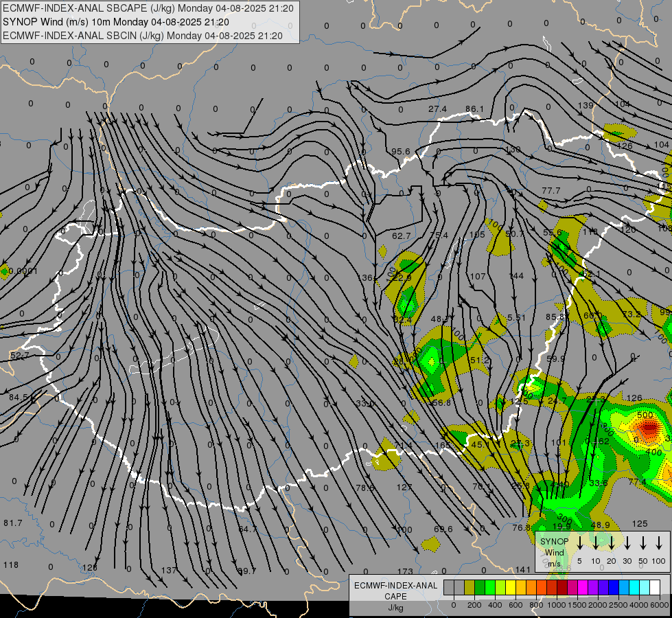
Task: Click the J/kg unit label in legend
Action: [x=395, y=608]
